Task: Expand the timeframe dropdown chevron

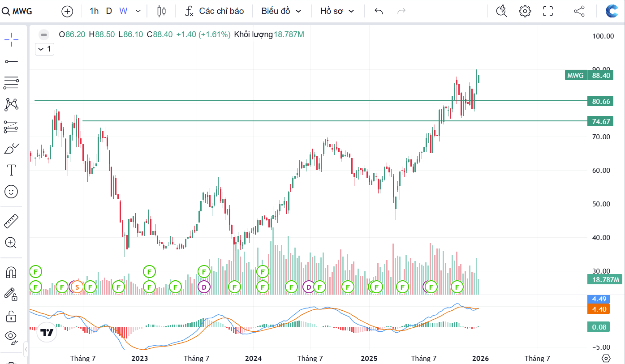Action: [x=138, y=11]
